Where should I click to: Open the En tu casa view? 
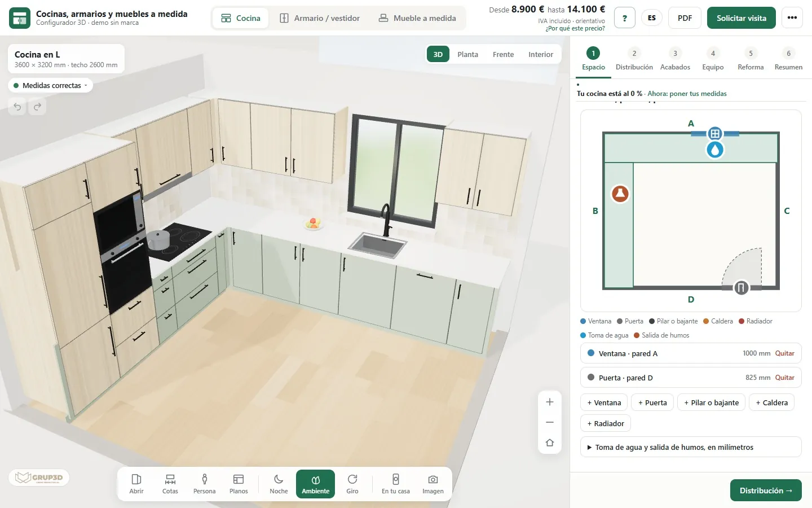tap(396, 484)
